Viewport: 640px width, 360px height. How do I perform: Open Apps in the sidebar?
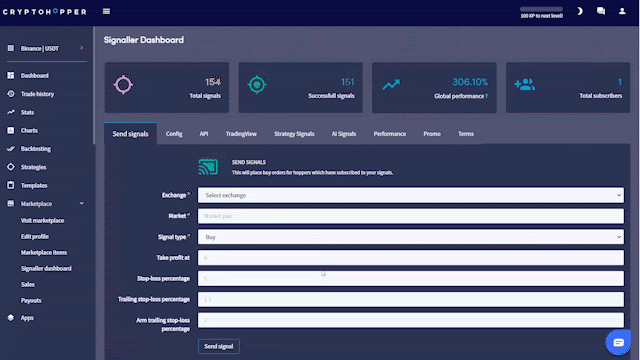coord(27,318)
